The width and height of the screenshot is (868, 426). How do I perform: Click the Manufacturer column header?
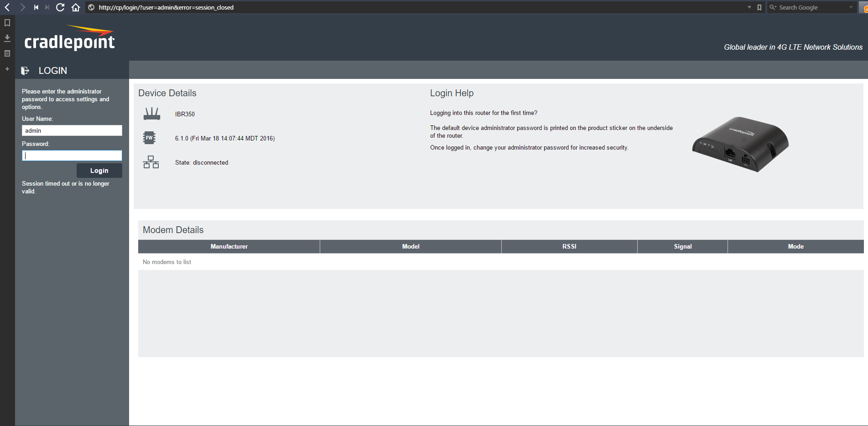pos(229,246)
